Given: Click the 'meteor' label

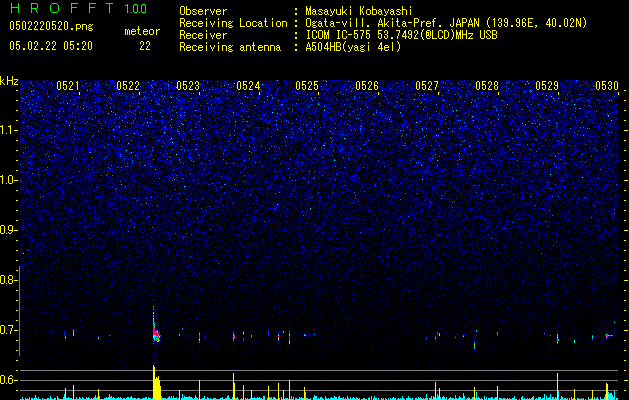Looking at the screenshot, I should tap(142, 31).
